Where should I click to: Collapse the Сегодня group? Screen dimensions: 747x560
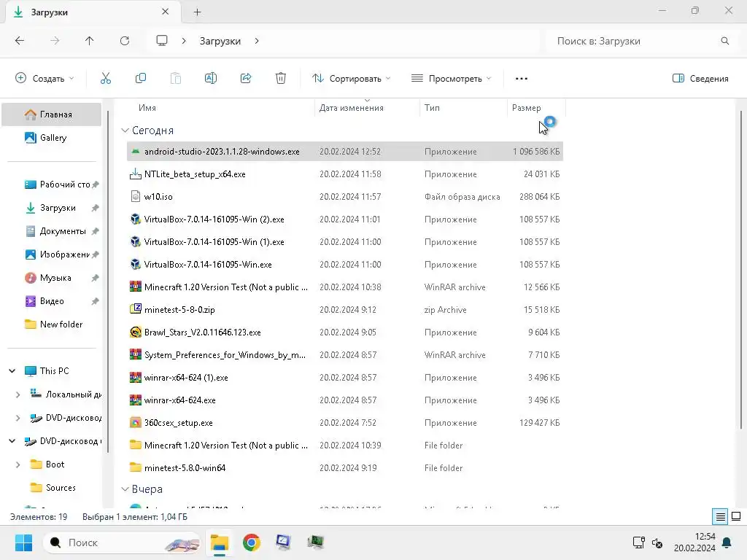click(125, 131)
